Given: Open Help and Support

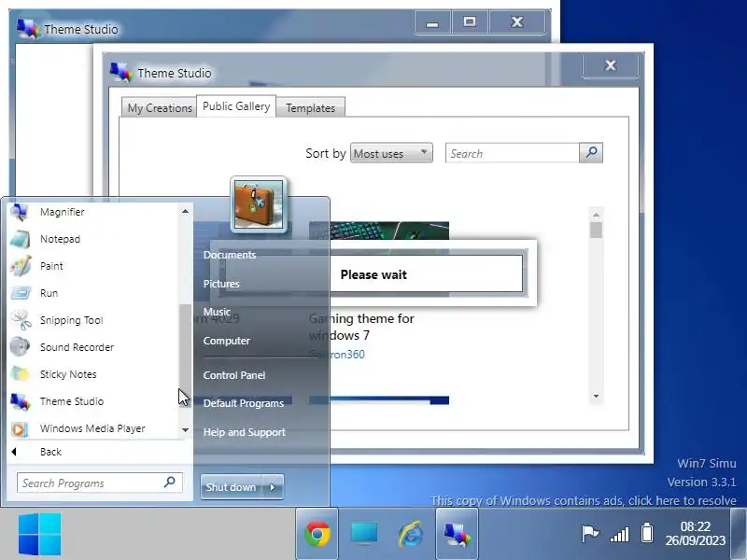Looking at the screenshot, I should pyautogui.click(x=245, y=432).
